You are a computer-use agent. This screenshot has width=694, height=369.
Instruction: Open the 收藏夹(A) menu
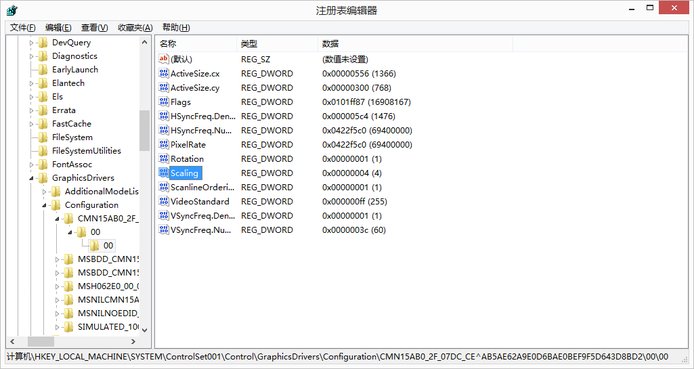pos(135,27)
